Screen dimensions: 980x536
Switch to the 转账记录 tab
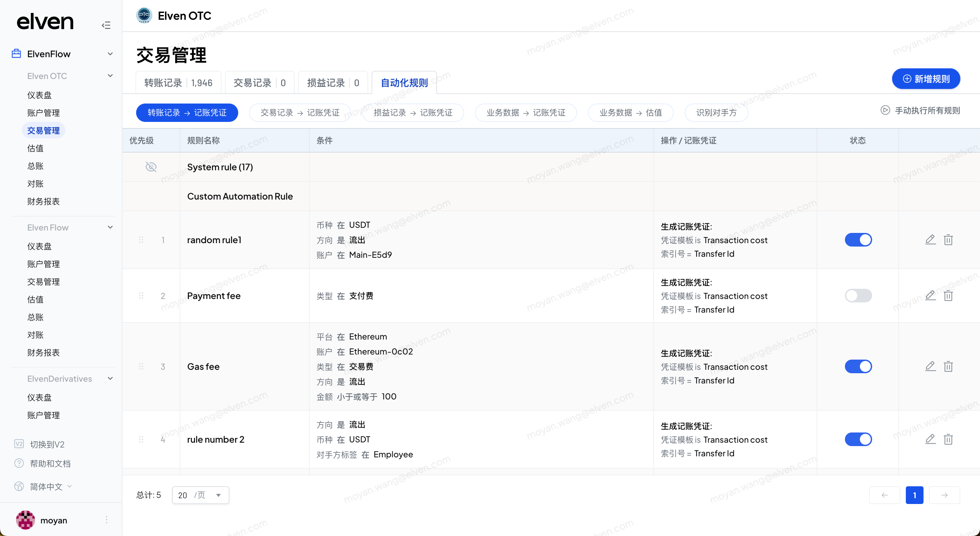178,83
